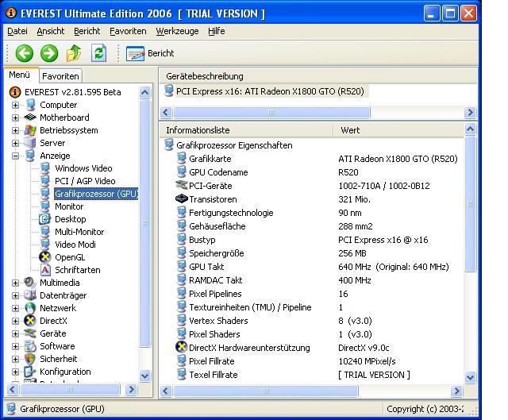Click the Software disc icon
508x420 pixels.
(x=30, y=346)
